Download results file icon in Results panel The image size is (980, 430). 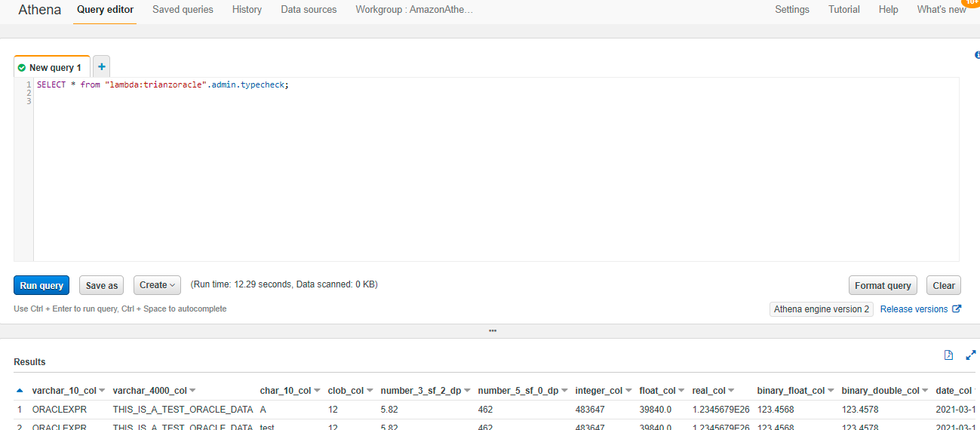pyautogui.click(x=949, y=355)
